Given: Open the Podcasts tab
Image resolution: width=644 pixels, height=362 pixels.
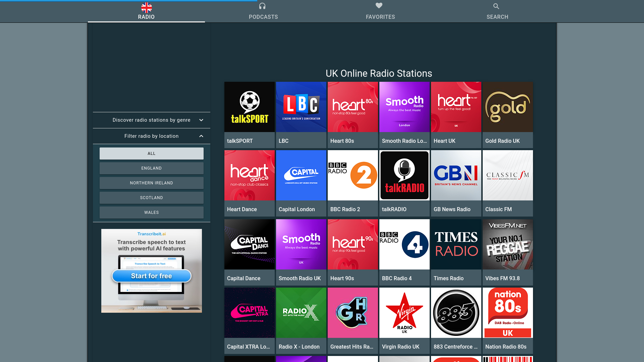Looking at the screenshot, I should (263, 11).
